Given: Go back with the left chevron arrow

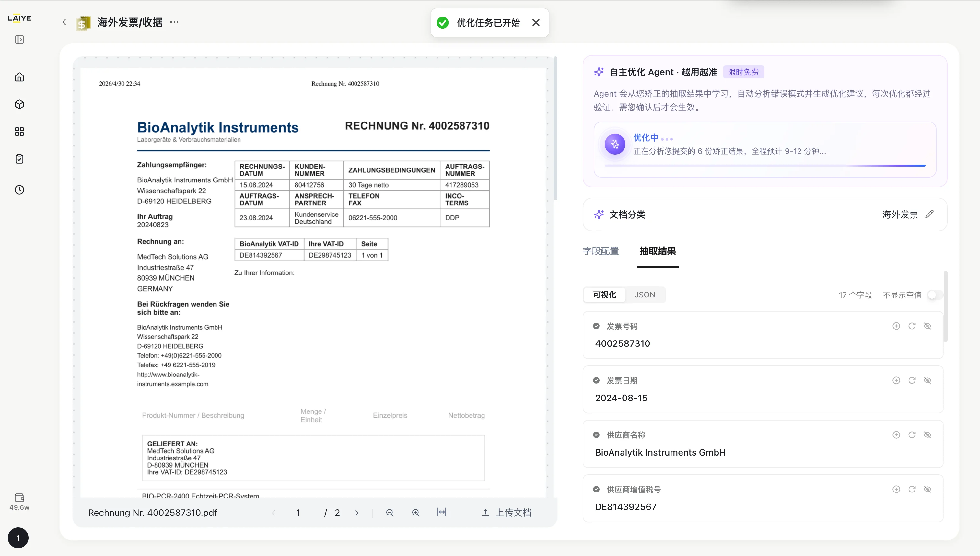Looking at the screenshot, I should (64, 22).
